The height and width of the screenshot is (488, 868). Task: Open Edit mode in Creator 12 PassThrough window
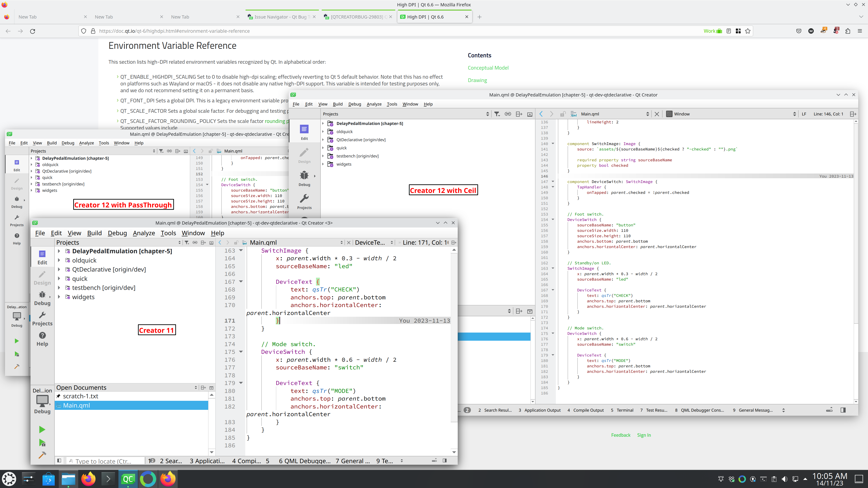coord(17,165)
